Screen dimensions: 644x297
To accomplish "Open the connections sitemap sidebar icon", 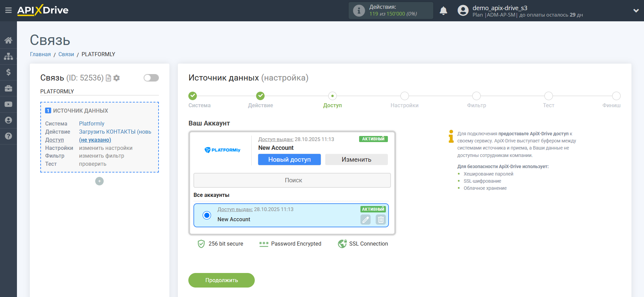I will [x=8, y=56].
